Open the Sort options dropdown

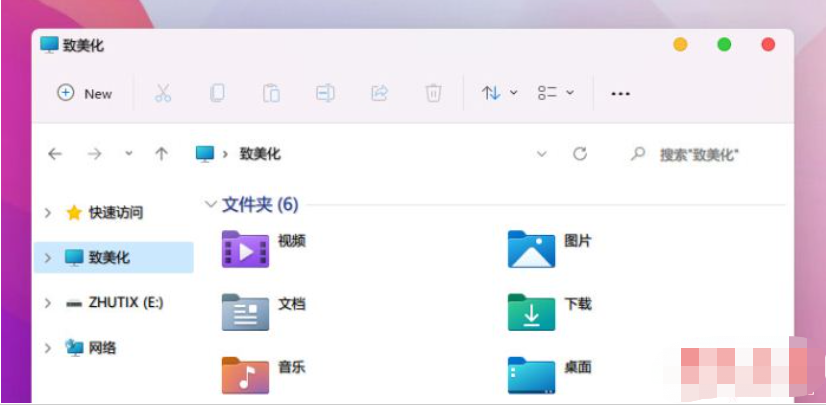tap(500, 93)
